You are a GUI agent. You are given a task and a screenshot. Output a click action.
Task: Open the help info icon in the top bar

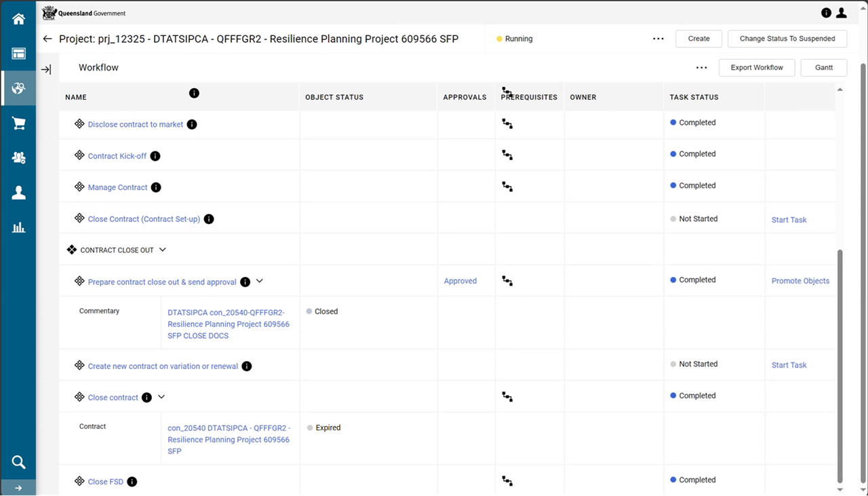[x=826, y=13]
